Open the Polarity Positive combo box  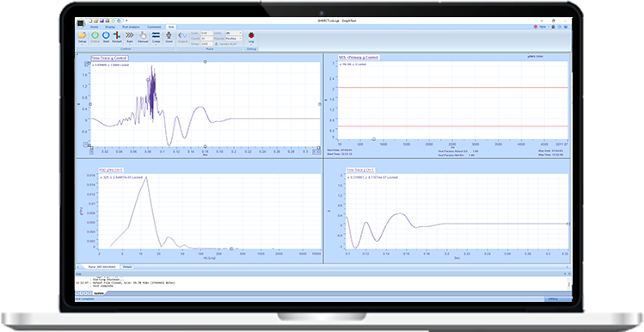click(234, 38)
